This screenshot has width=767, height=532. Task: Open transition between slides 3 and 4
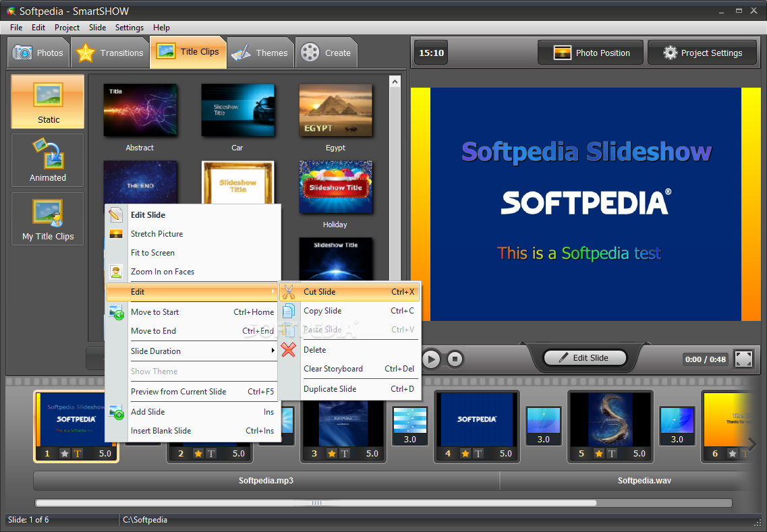pos(410,425)
